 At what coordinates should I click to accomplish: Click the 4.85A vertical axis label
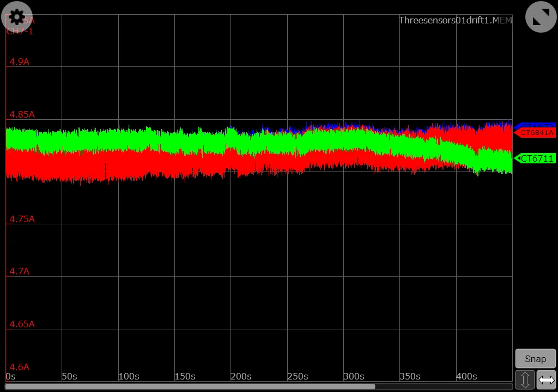21,114
